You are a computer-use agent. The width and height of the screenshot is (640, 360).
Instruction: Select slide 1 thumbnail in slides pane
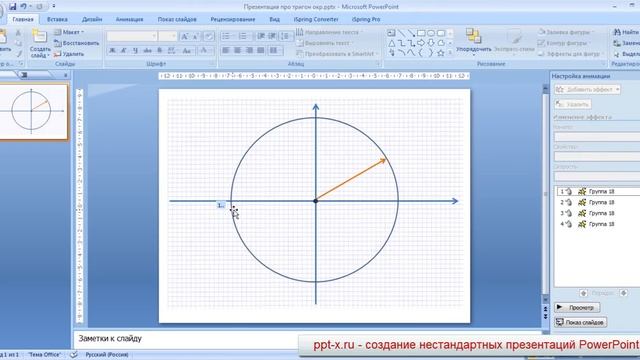tap(33, 111)
